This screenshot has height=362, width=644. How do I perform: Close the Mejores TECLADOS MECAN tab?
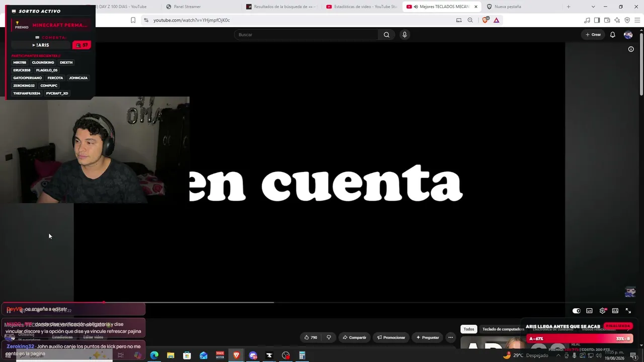click(476, 7)
